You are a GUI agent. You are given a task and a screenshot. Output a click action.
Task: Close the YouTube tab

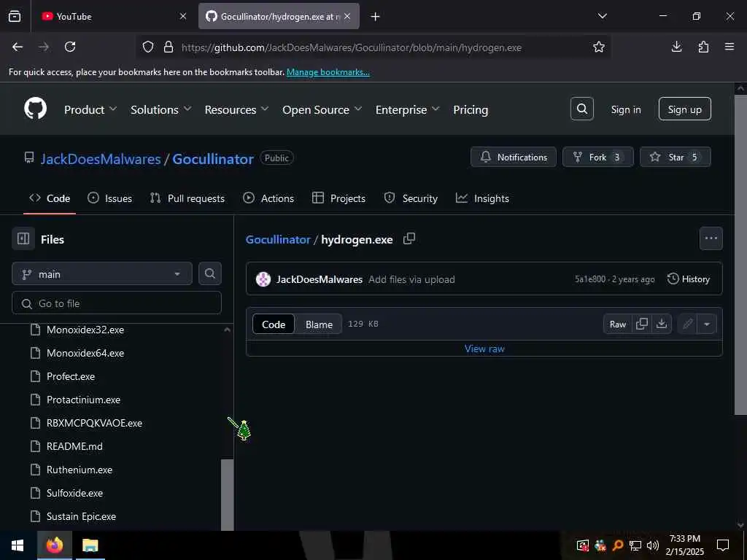(183, 16)
